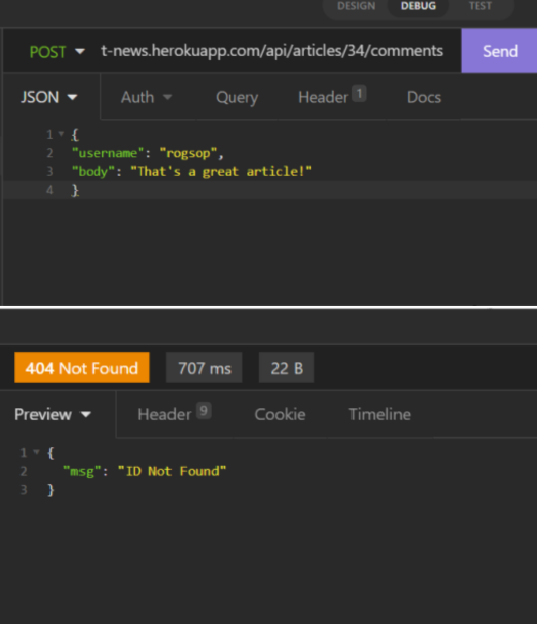Click the "msg" key in response
Viewport: 537px width, 624px height.
pyautogui.click(x=82, y=472)
